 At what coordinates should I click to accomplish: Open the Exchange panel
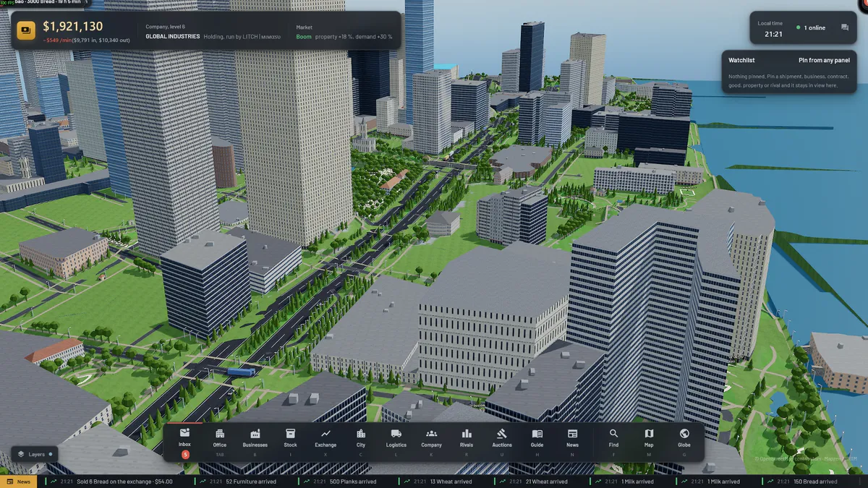(325, 442)
